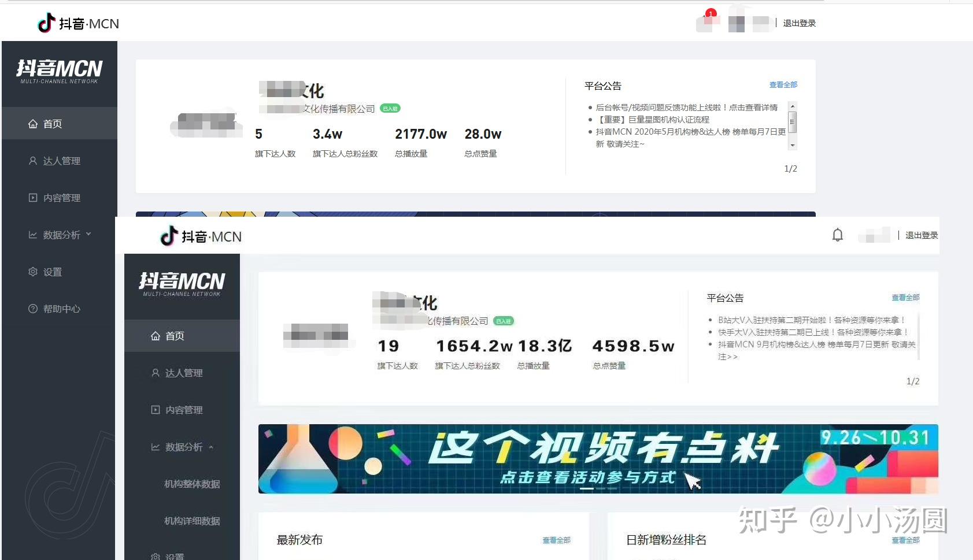Click announcement scrollbar thumb in back window
Screen dimensions: 973x560
793,122
